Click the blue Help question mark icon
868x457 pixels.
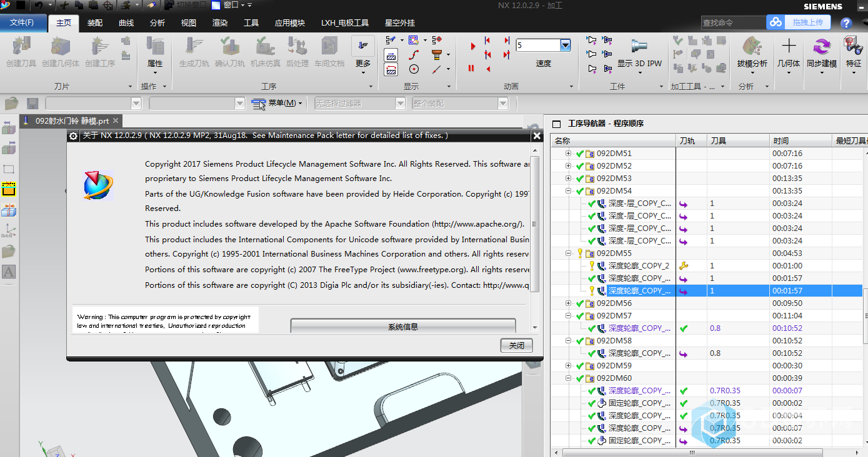(846, 23)
